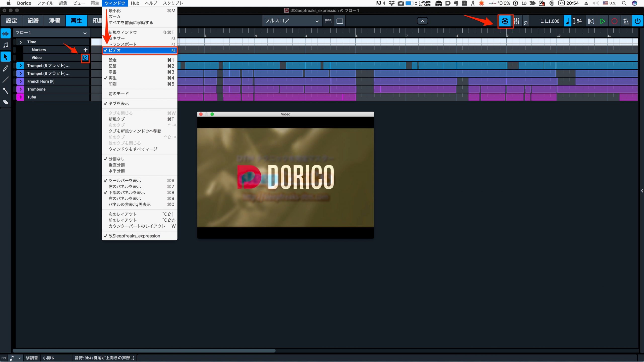This screenshot has width=644, height=362.
Task: Click the small transport window icon
Action: pos(526,23)
